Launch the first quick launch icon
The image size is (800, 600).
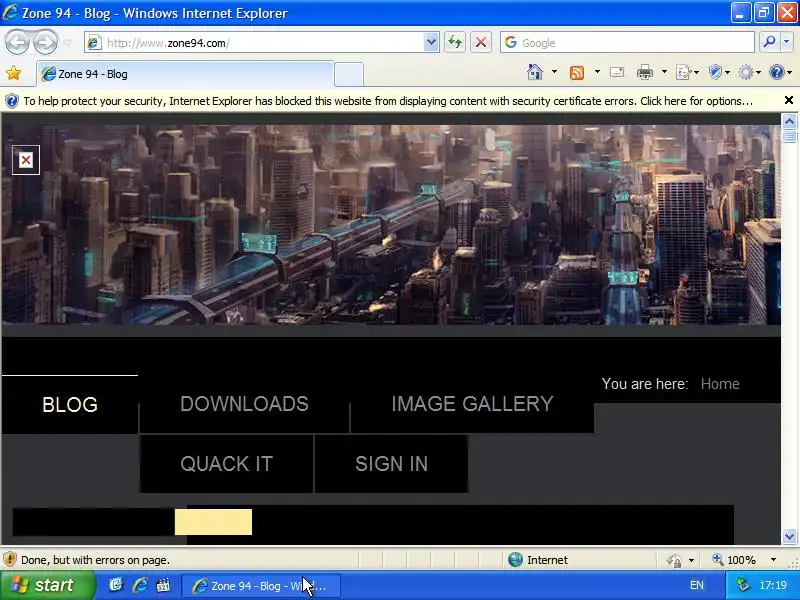116,585
